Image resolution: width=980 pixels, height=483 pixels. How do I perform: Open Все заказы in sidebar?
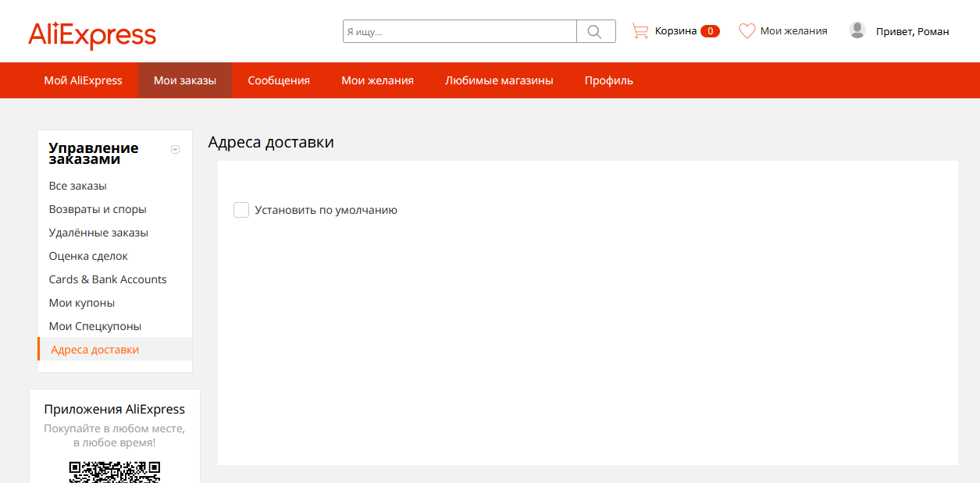pyautogui.click(x=78, y=186)
